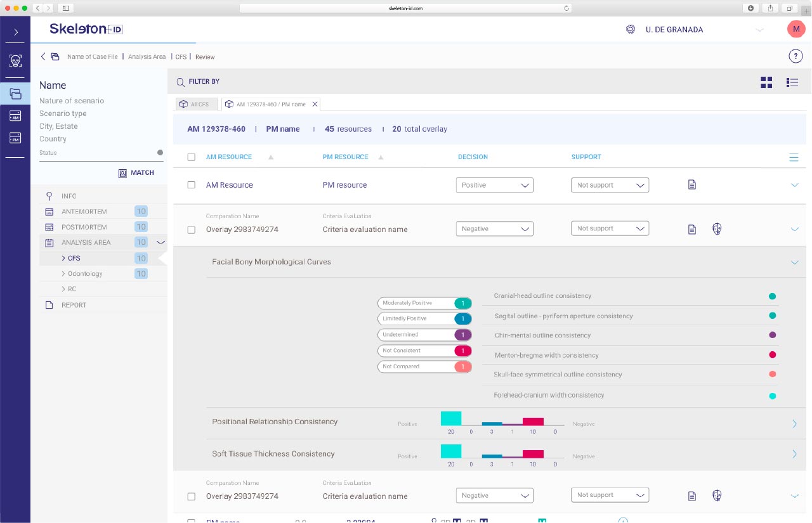Switch to the All CFS tab
812x523 pixels.
(x=196, y=104)
